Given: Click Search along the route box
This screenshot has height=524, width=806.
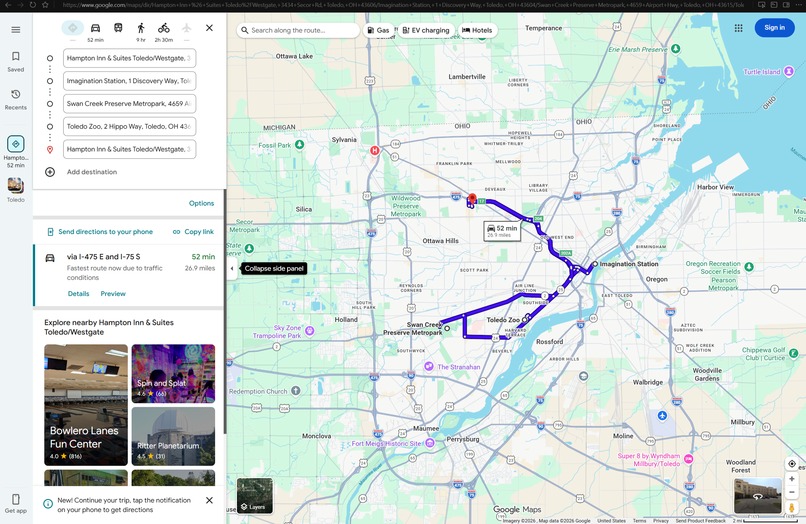Looking at the screenshot, I should click(x=298, y=30).
